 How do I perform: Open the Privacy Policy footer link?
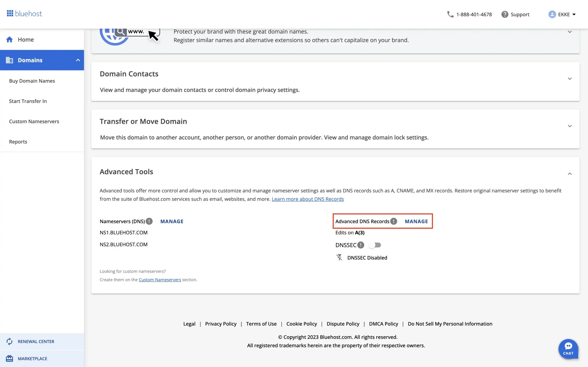coord(221,324)
